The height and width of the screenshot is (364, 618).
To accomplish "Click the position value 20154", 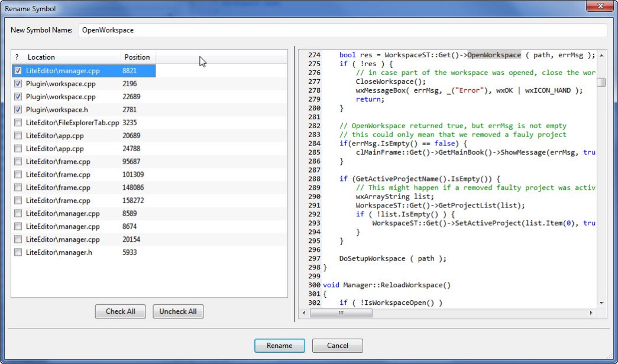I will pos(132,240).
